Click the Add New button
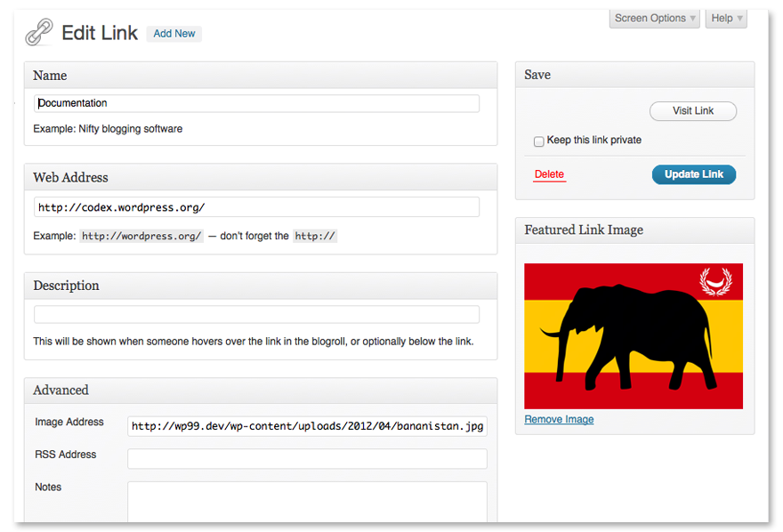Image resolution: width=783 pixels, height=532 pixels. pyautogui.click(x=174, y=34)
